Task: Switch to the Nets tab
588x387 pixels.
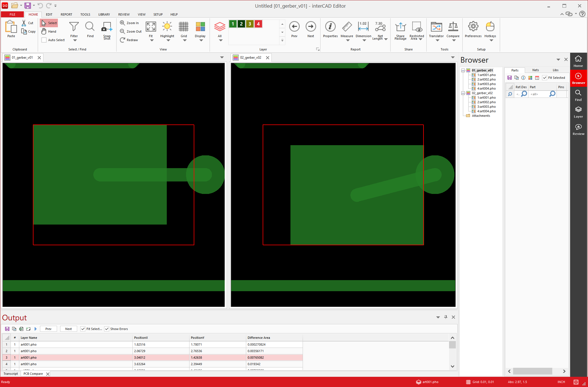Action: (535, 70)
